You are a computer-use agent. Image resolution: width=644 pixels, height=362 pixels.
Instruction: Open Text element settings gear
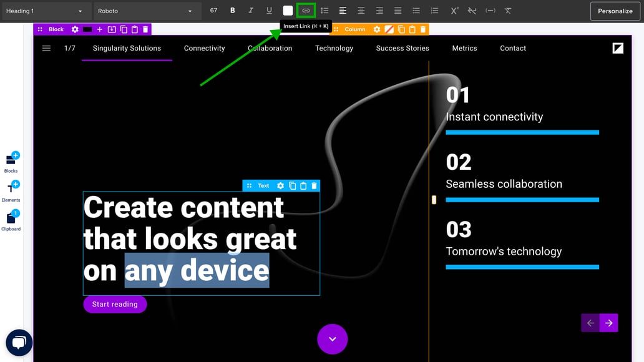point(281,186)
